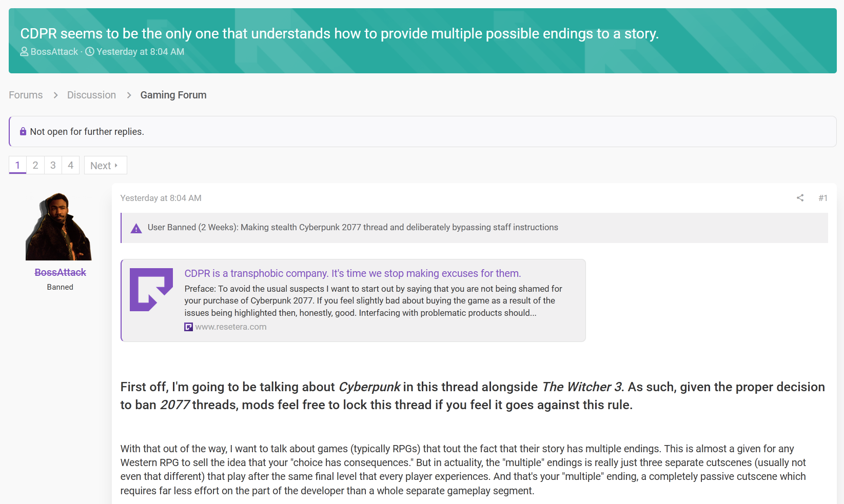
Task: Open BossAttack username under the avatar
Action: pos(60,273)
